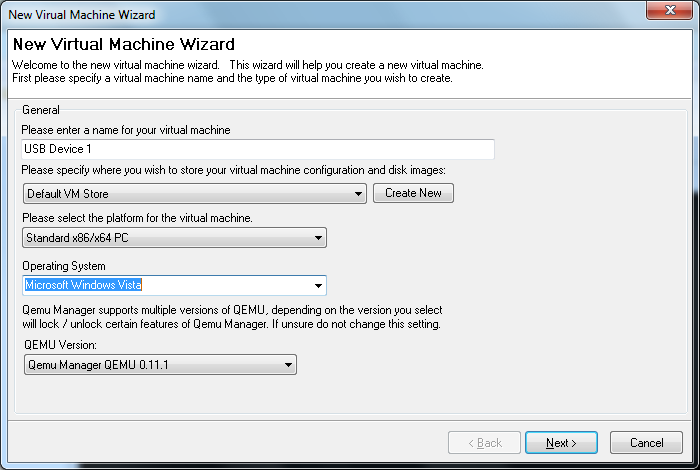Go to the Next wizard step
This screenshot has height=470, width=700.
[561, 443]
